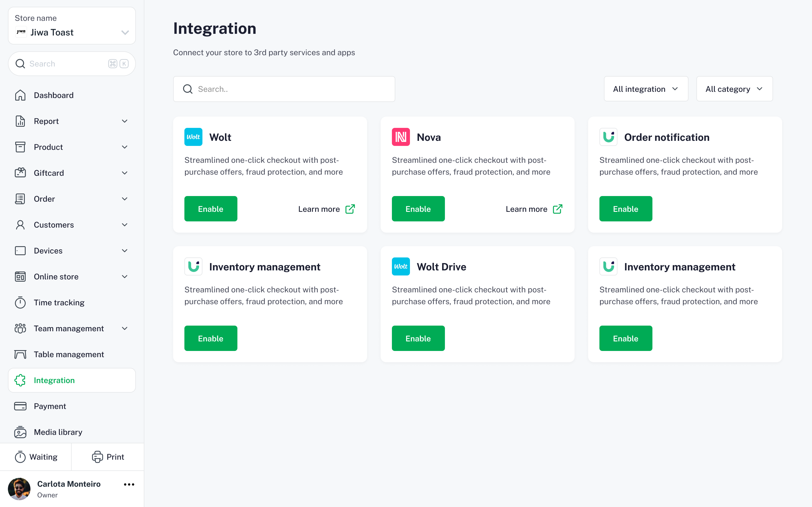Focus the integration Search.. field
812x507 pixels.
click(x=284, y=89)
